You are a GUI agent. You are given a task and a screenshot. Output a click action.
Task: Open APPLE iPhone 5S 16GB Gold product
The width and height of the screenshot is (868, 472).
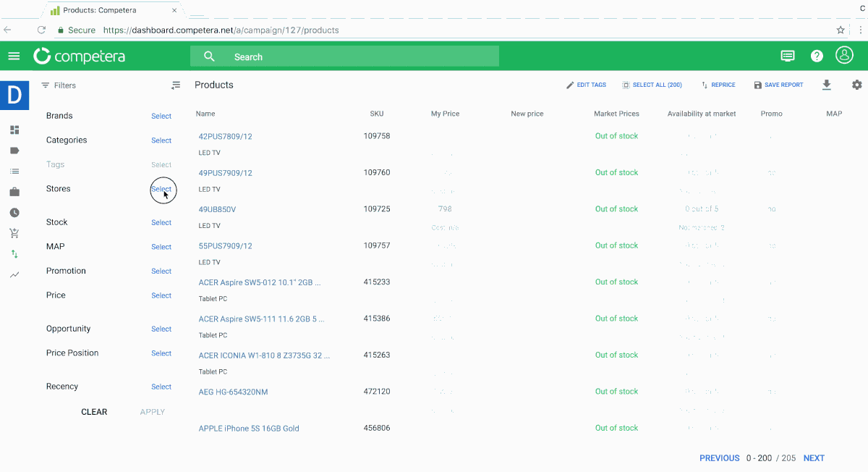click(249, 429)
